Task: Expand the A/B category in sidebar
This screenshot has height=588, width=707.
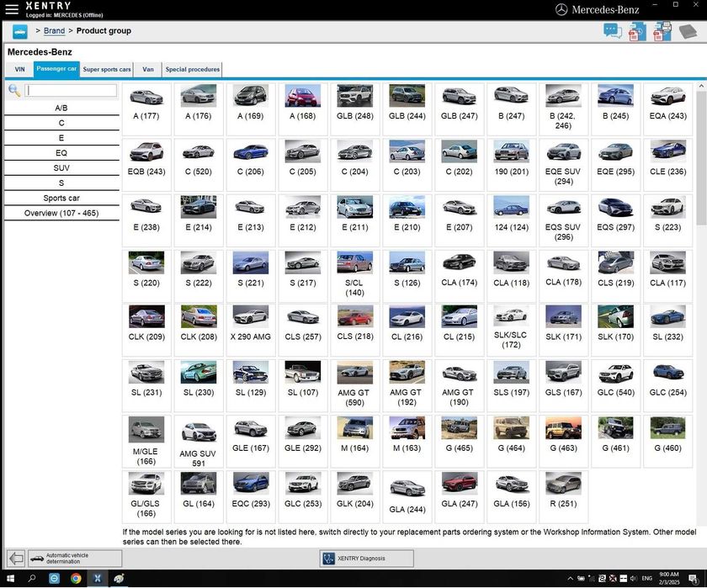Action: pyautogui.click(x=61, y=108)
